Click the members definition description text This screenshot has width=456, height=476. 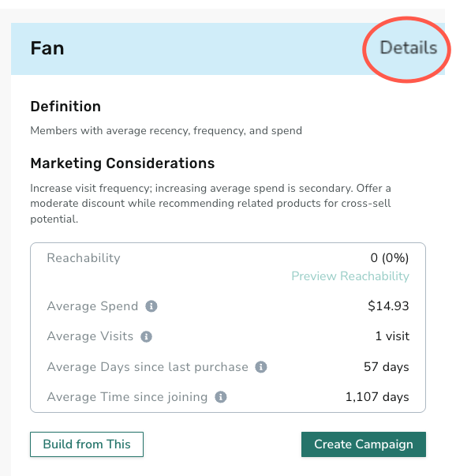click(x=166, y=130)
